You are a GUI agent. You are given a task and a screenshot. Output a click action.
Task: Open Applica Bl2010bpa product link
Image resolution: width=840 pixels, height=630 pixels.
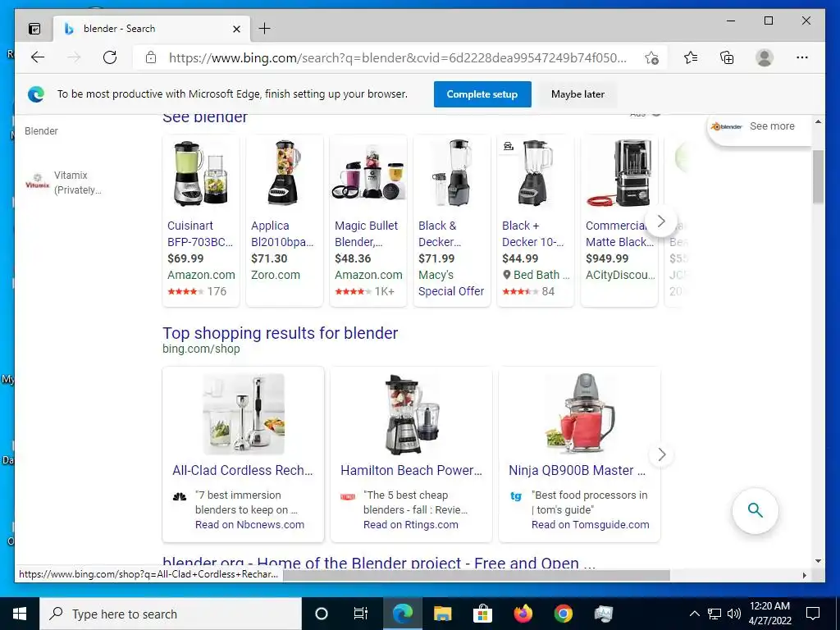(282, 234)
